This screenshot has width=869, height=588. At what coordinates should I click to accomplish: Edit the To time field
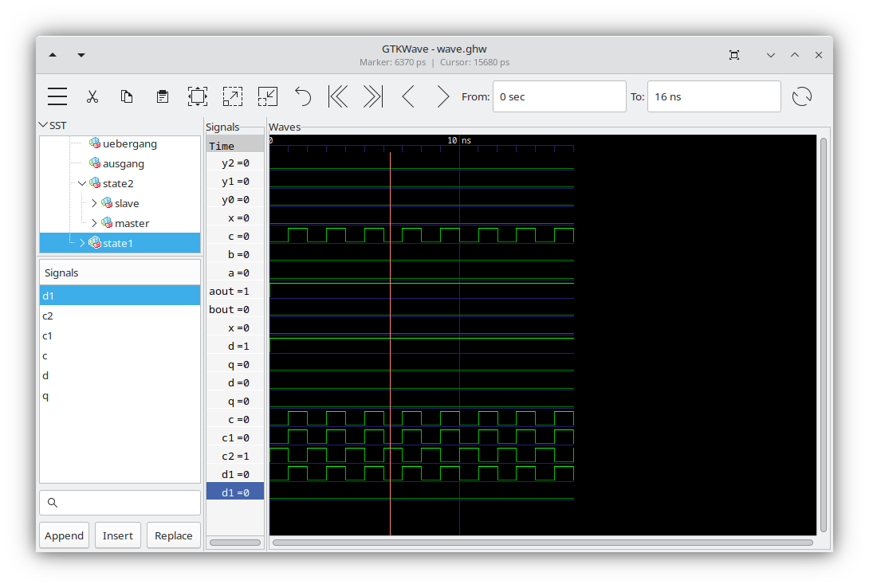(714, 96)
